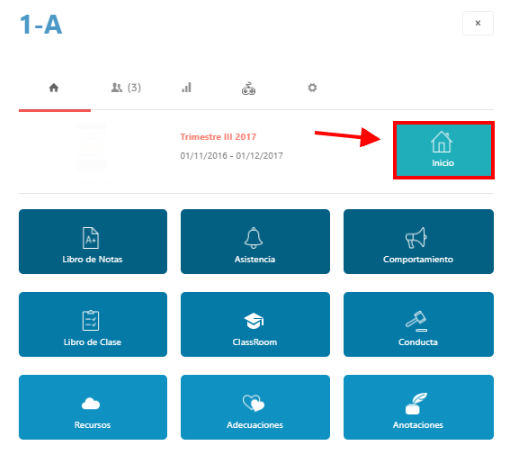Open Asistencia bell tile
505x456 pixels.
tap(255, 241)
